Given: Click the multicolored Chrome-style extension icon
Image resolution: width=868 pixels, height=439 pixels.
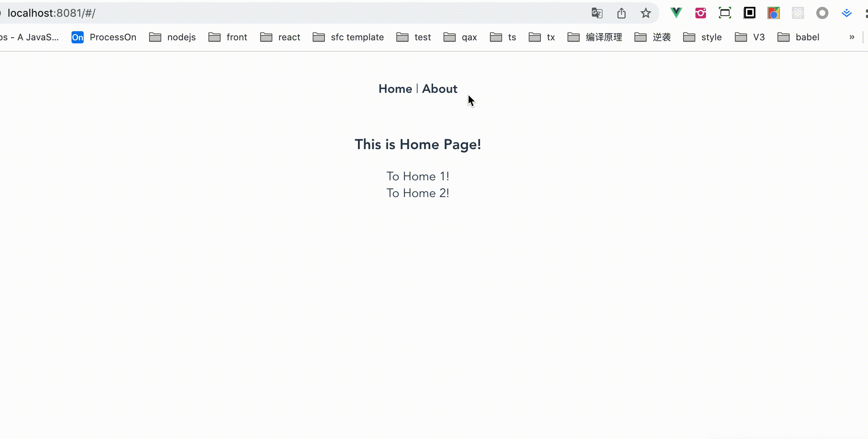Looking at the screenshot, I should click(773, 13).
